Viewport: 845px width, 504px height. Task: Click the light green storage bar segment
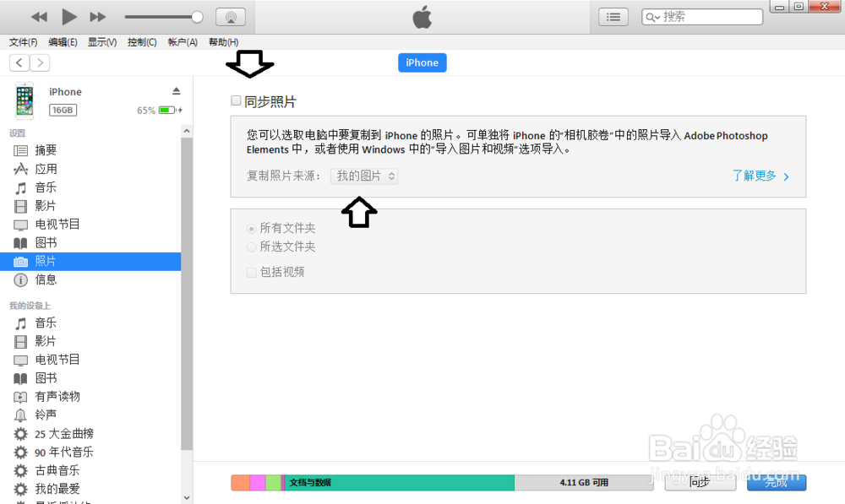[274, 482]
